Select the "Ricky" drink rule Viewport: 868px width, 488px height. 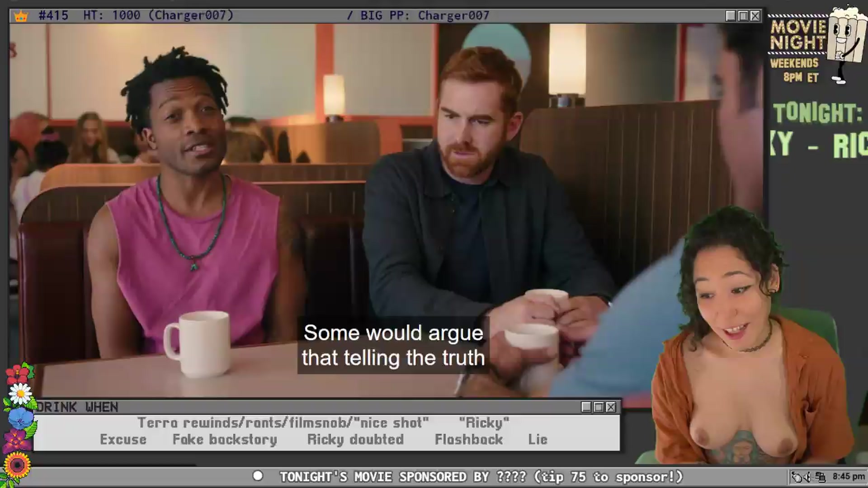(x=484, y=422)
